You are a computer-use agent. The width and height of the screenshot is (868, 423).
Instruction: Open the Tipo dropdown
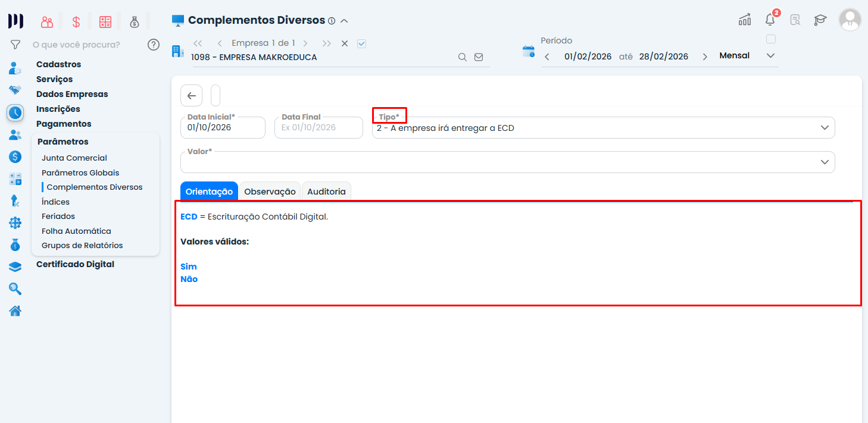(603, 128)
